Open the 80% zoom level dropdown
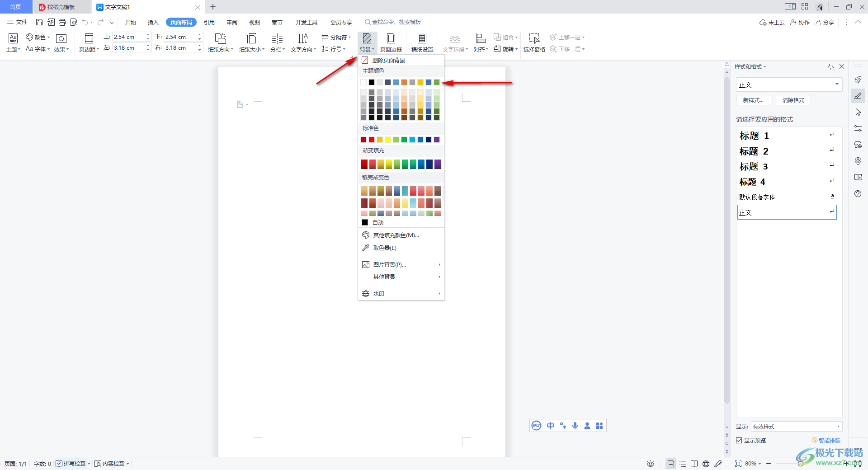This screenshot has width=868, height=470. point(753,464)
